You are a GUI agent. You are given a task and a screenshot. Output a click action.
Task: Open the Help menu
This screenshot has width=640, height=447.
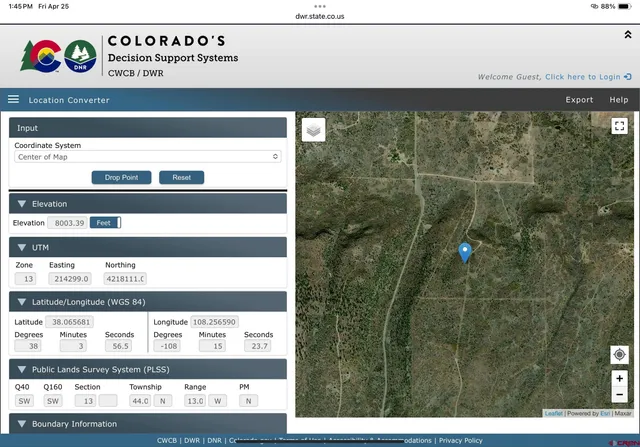[619, 100]
